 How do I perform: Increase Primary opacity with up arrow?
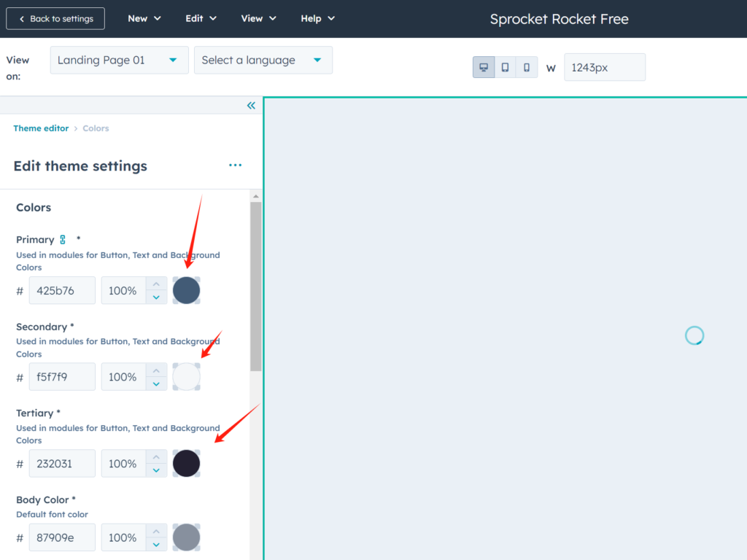tap(156, 284)
